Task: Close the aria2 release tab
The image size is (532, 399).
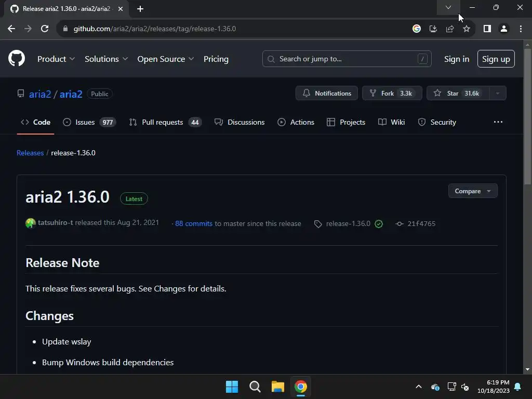Action: [121, 9]
